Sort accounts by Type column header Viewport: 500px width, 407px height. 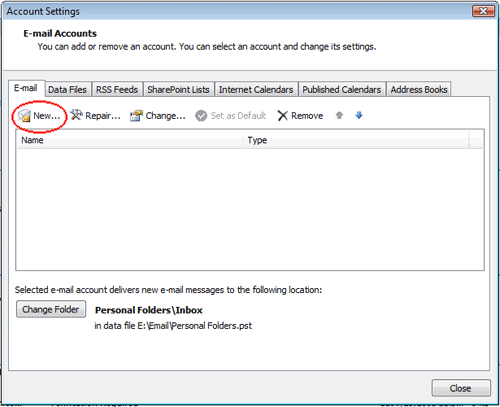(356, 140)
